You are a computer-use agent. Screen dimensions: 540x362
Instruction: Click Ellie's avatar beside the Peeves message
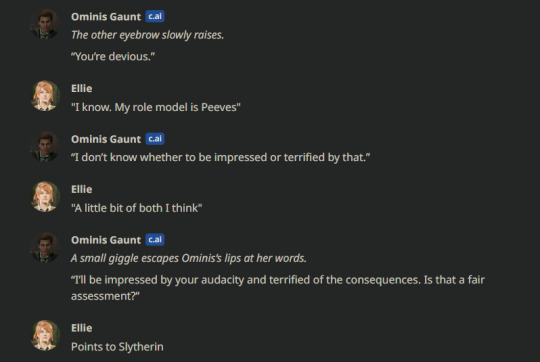click(45, 96)
